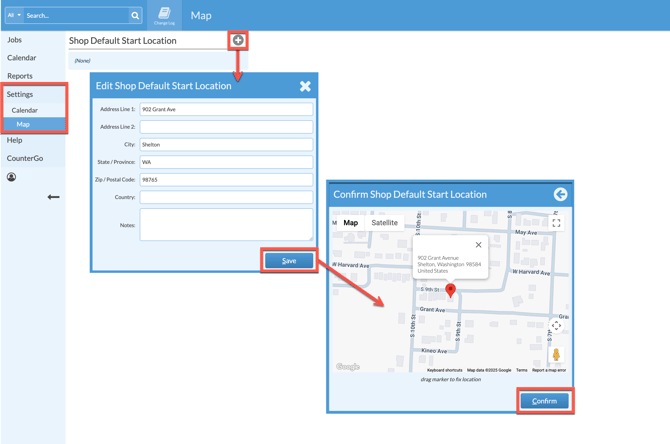
Task: Close the map address info bubble
Action: [x=479, y=245]
